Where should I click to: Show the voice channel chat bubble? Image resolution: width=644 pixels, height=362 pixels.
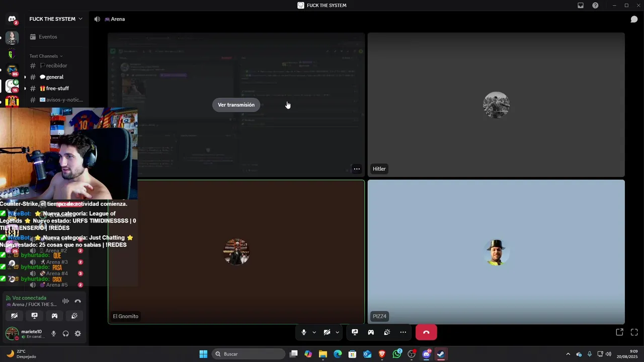point(634,19)
